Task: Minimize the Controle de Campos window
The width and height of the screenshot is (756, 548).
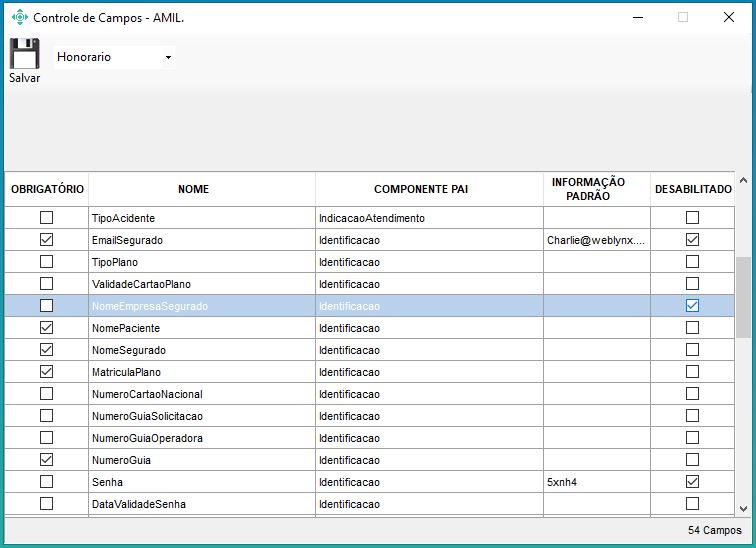Action: [637, 17]
